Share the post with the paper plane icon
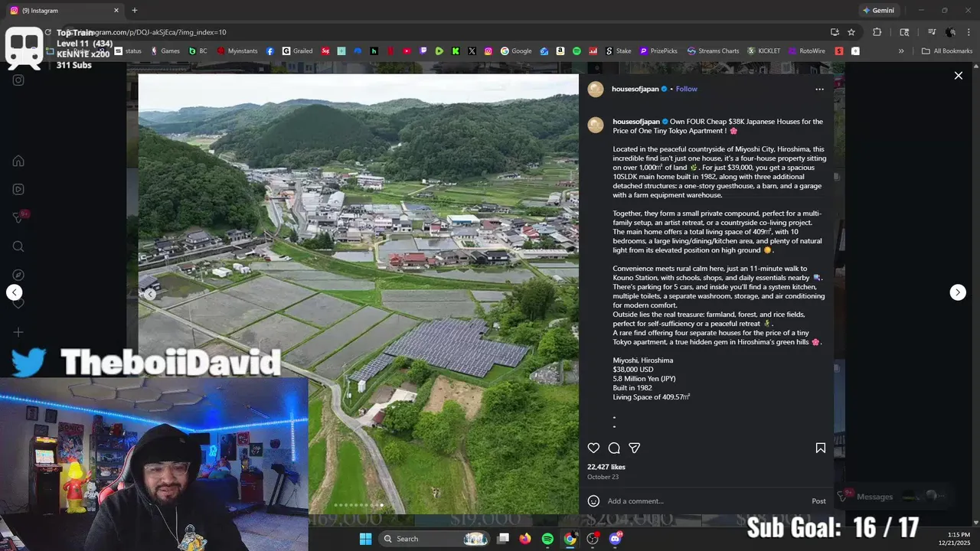 (x=634, y=448)
